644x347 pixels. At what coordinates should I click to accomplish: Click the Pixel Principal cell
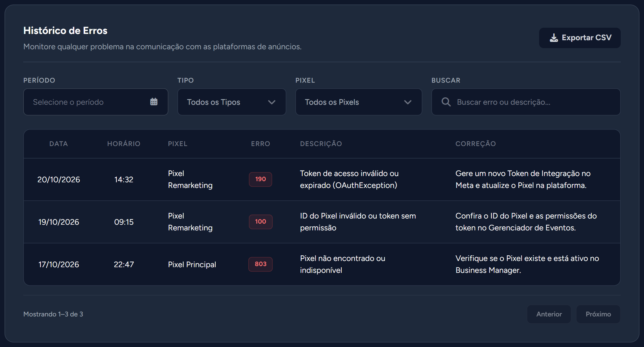192,265
